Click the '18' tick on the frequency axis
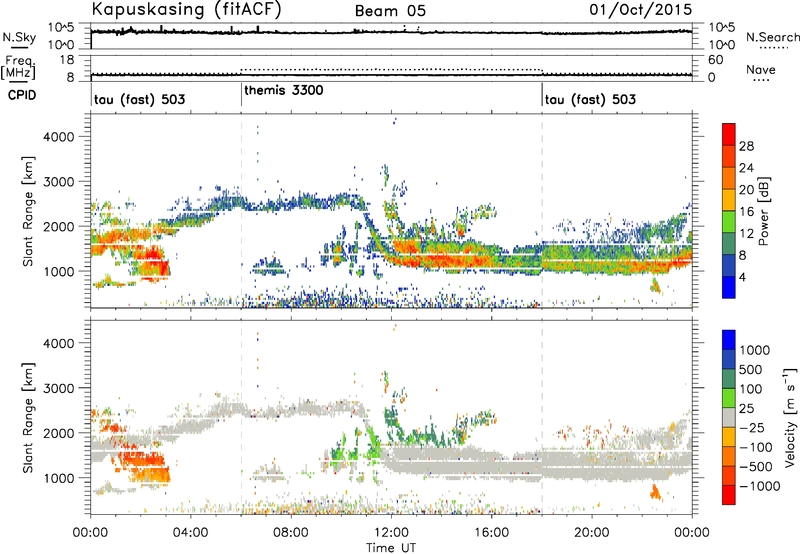The width and height of the screenshot is (800, 554). [66, 60]
